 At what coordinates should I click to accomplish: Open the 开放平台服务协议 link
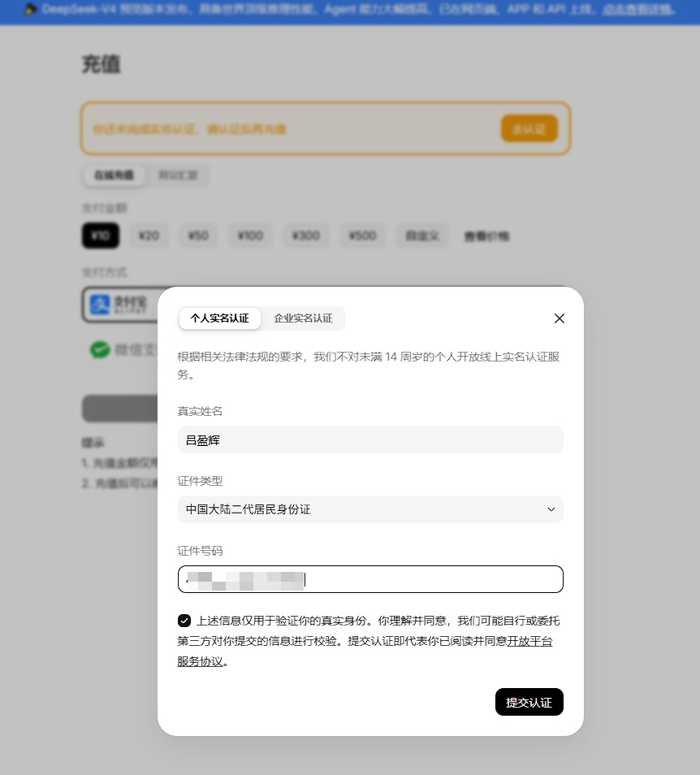[x=529, y=641]
